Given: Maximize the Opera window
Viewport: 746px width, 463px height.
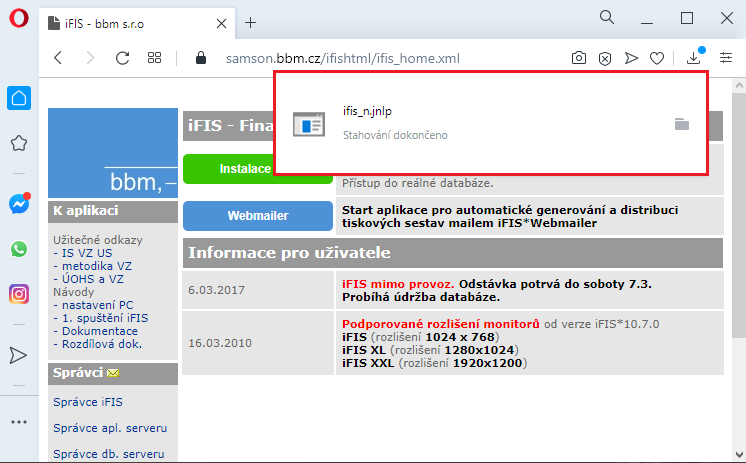Looking at the screenshot, I should [687, 19].
